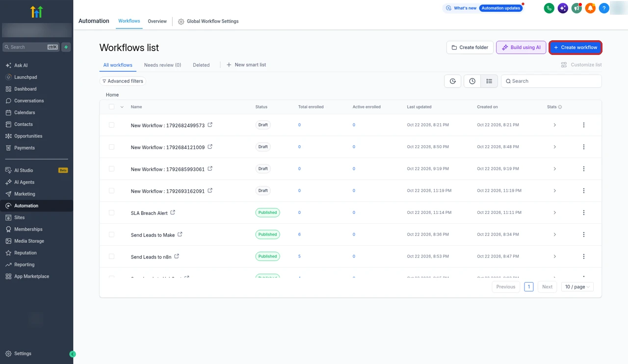Open the orange notifications bell

pyautogui.click(x=590, y=8)
